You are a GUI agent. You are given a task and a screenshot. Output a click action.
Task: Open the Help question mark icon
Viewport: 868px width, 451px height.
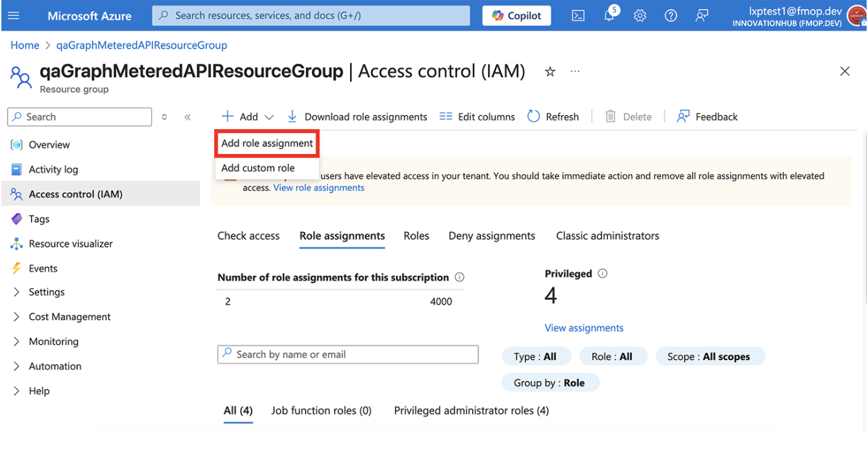(x=670, y=16)
